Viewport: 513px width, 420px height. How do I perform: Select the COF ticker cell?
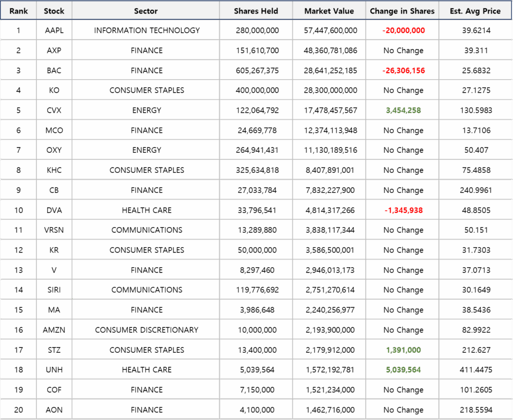pos(54,389)
